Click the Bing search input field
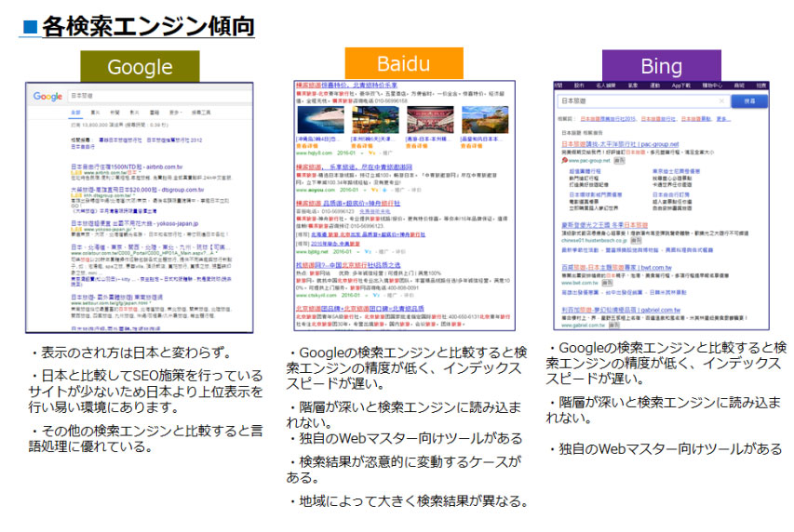Image resolution: width=794 pixels, height=532 pixels. pos(643,101)
